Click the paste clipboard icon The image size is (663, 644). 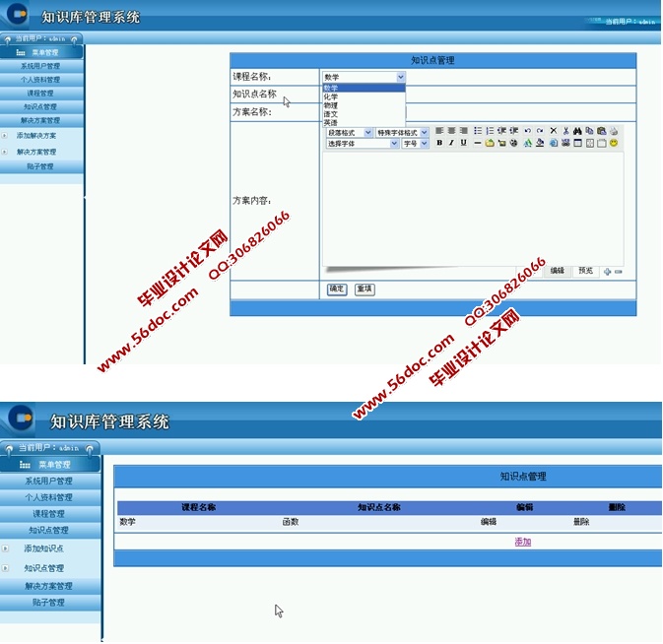(x=601, y=131)
